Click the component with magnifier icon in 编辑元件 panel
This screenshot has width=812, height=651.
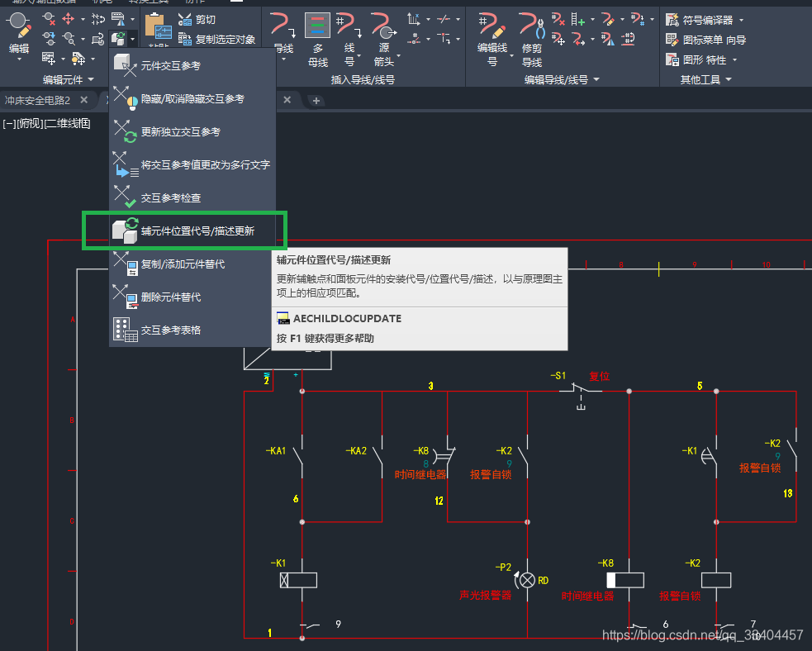click(x=68, y=38)
